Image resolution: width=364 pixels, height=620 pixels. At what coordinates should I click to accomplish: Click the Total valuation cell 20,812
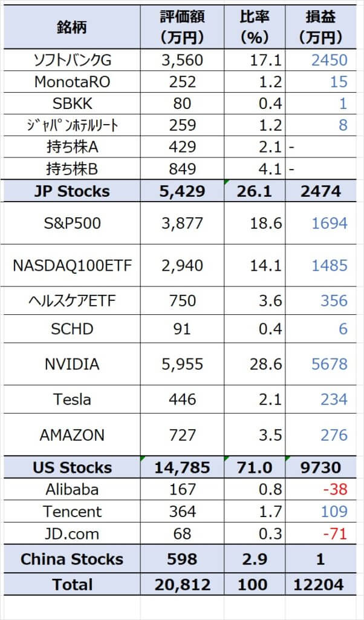click(x=182, y=584)
